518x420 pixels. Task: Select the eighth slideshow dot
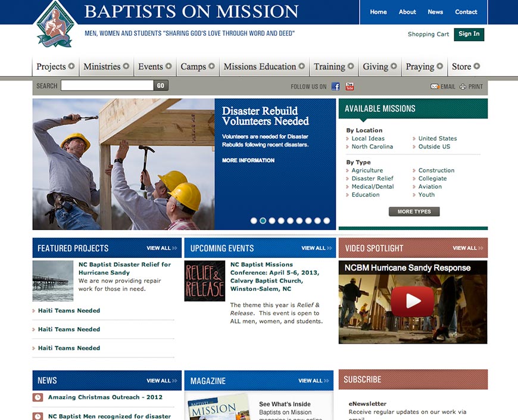click(x=317, y=221)
